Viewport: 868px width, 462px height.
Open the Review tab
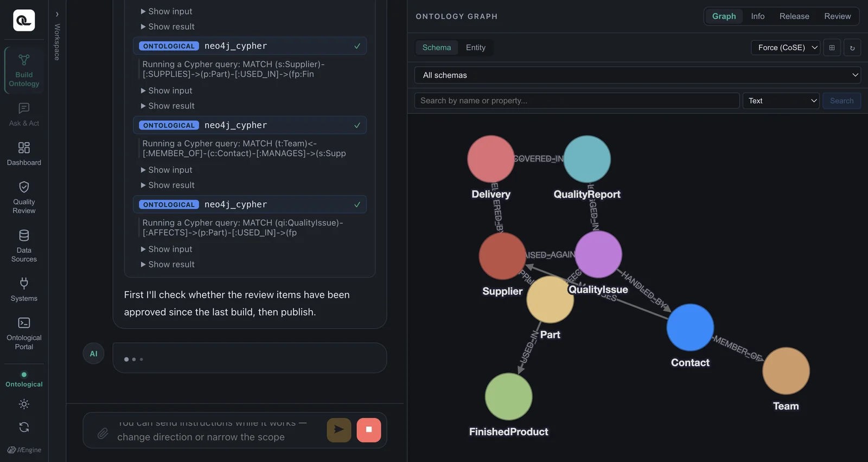click(838, 16)
